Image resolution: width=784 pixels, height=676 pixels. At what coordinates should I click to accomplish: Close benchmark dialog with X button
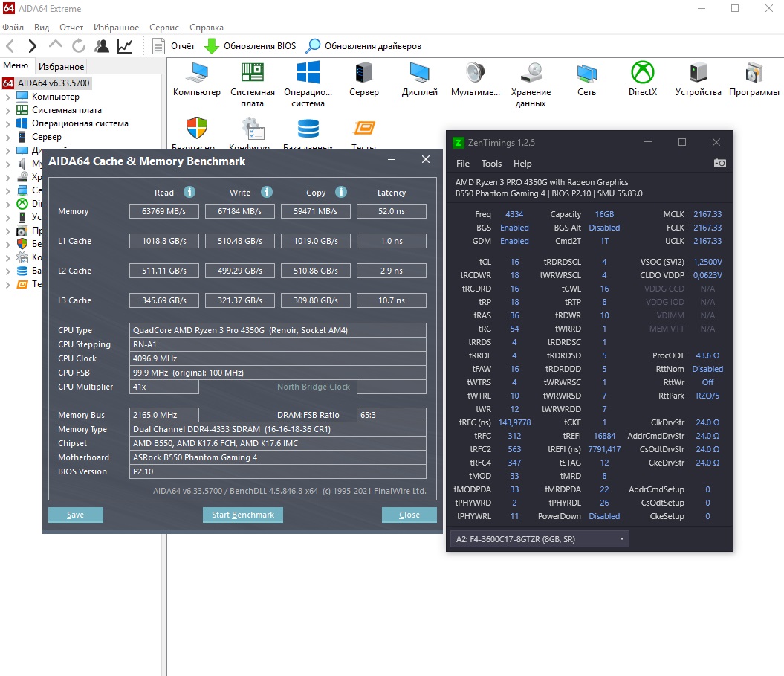click(426, 159)
